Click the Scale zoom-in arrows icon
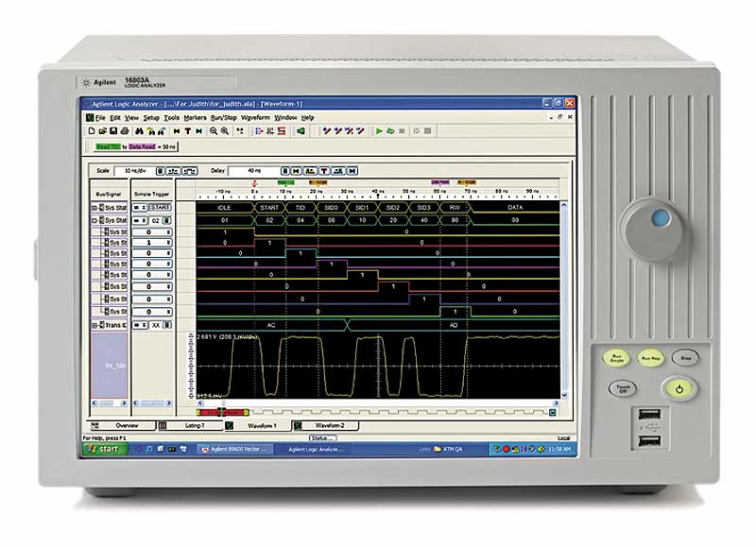The width and height of the screenshot is (756, 547). point(173,171)
